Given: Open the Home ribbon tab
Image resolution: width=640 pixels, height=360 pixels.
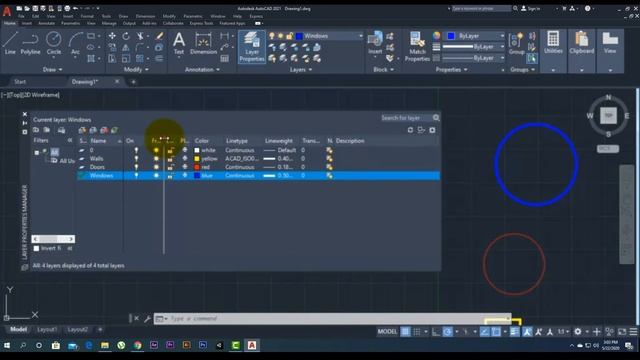Looking at the screenshot, I should (x=10, y=23).
